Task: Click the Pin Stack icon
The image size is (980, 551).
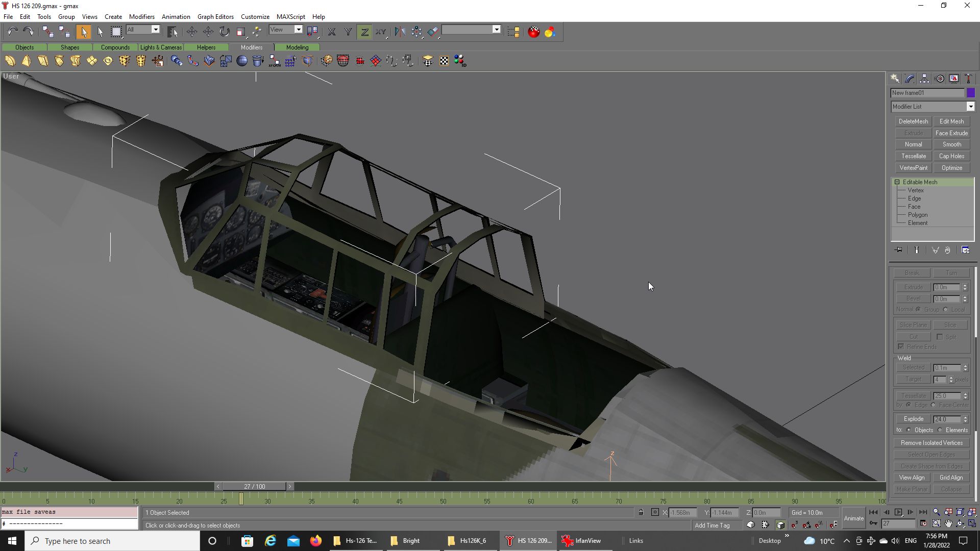Action: [x=899, y=250]
